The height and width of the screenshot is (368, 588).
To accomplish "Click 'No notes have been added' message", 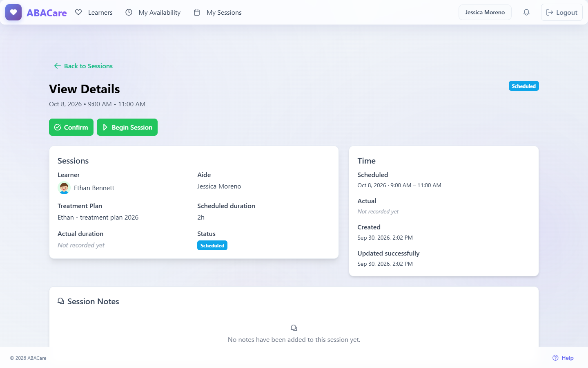I will [294, 340].
